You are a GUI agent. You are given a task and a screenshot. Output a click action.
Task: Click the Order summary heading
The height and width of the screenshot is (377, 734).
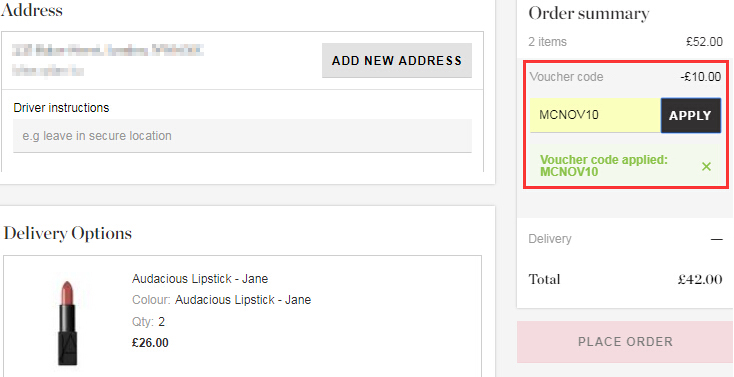click(588, 14)
